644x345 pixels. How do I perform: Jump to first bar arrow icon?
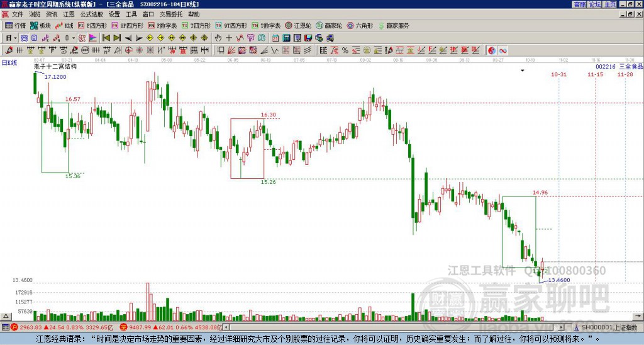106,38
